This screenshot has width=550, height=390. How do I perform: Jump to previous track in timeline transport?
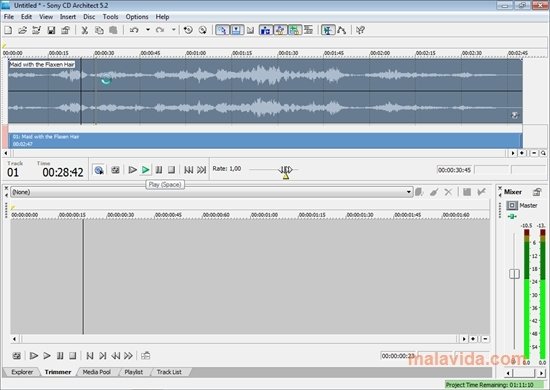click(x=188, y=170)
